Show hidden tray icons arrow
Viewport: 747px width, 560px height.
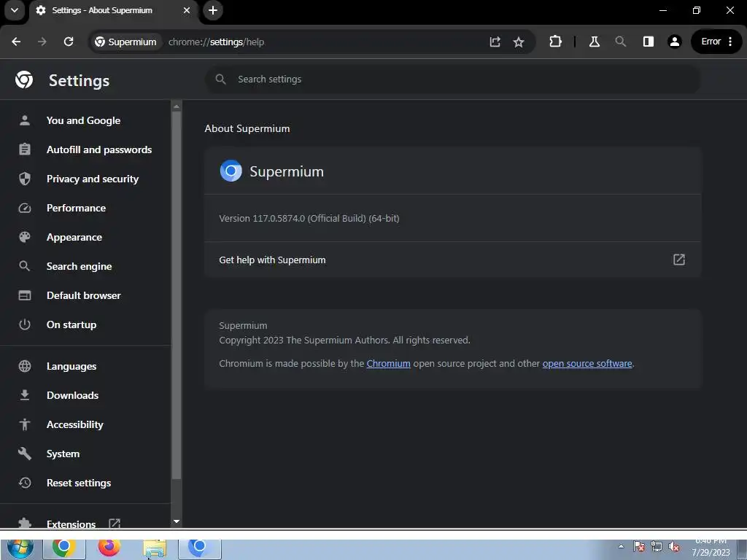[621, 546]
